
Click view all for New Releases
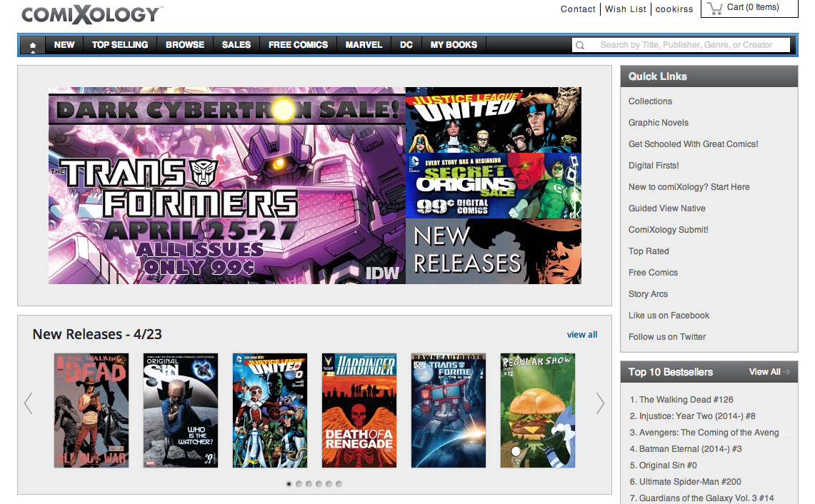[582, 335]
